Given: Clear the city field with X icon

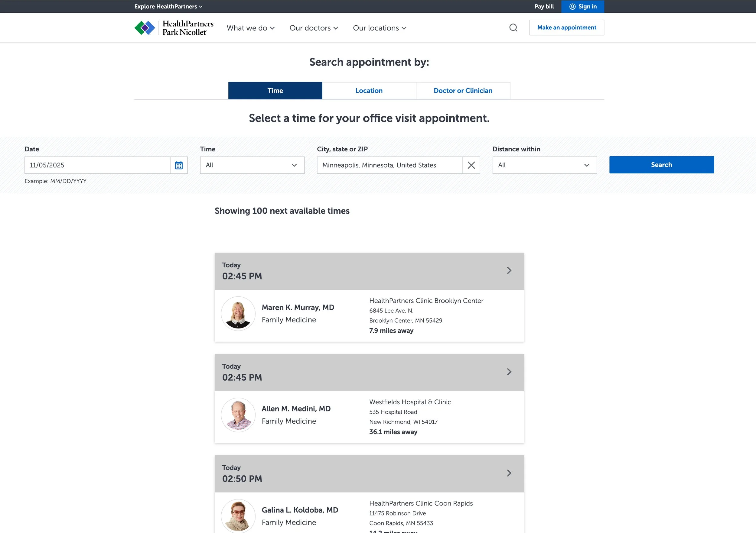Looking at the screenshot, I should 471,165.
